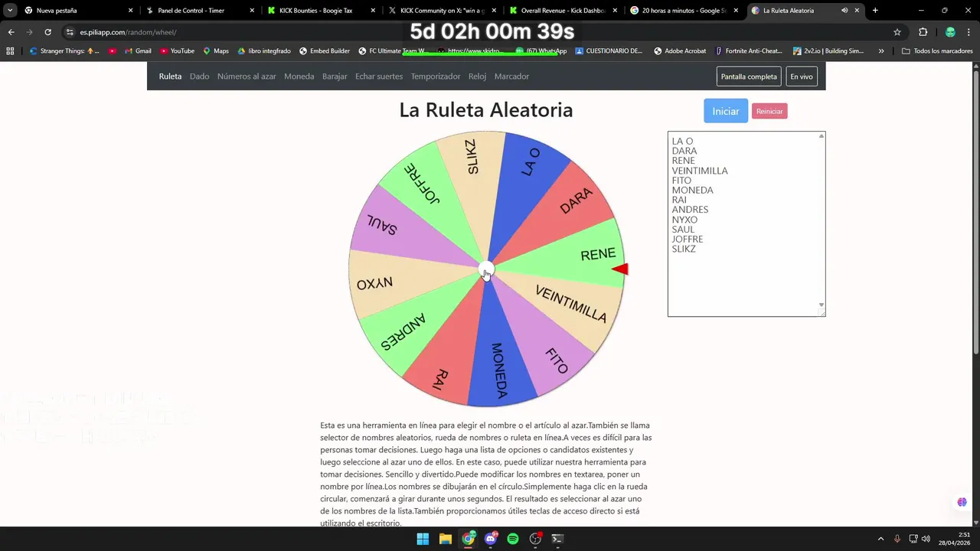Open Discord from the taskbar
The image size is (980, 551).
tap(491, 539)
